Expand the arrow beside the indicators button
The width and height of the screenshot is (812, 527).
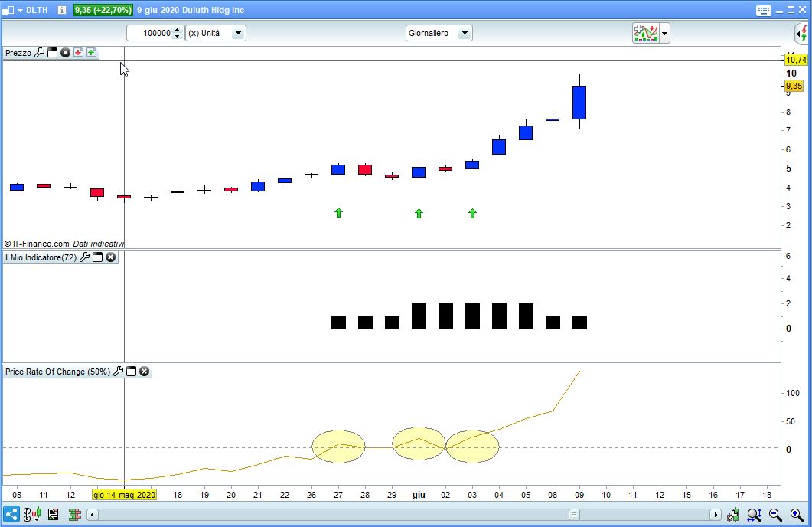(664, 33)
